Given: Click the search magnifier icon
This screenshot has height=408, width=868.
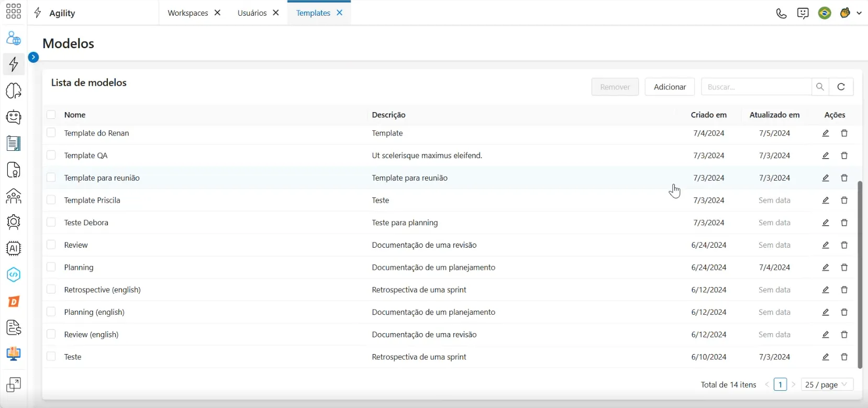Looking at the screenshot, I should click(820, 87).
